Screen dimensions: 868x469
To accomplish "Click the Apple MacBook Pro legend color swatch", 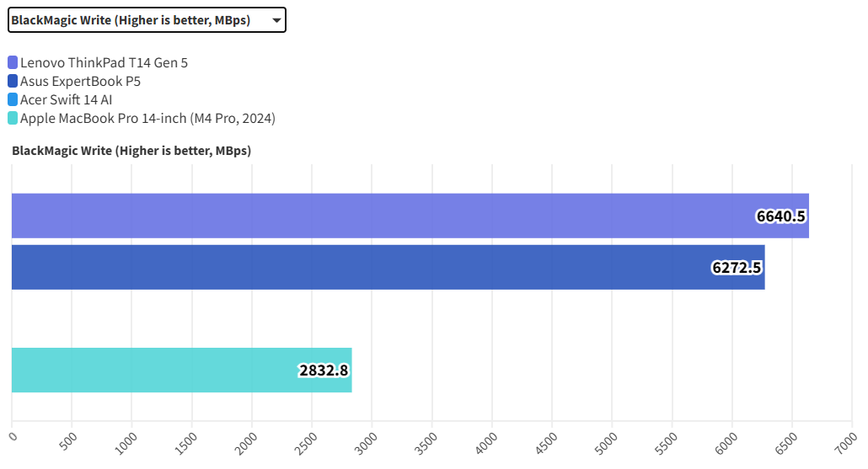I will [x=13, y=119].
